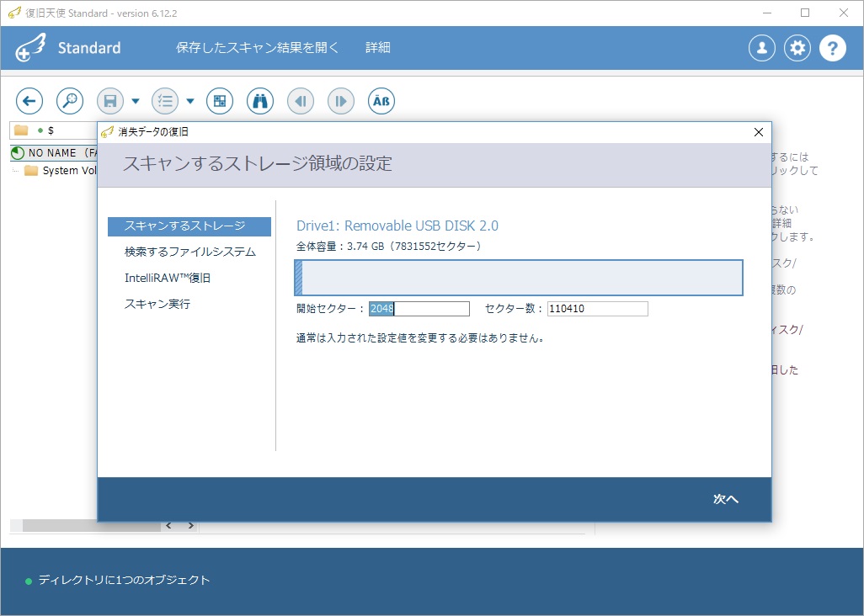Minimize the 復旧天使 window

coord(766,13)
